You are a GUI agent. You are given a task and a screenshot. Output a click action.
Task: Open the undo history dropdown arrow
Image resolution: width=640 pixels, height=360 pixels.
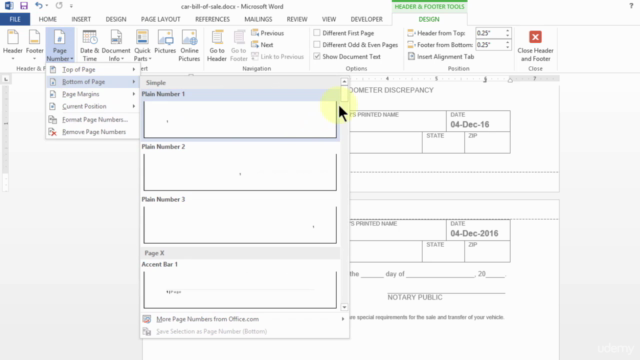[47, 6]
